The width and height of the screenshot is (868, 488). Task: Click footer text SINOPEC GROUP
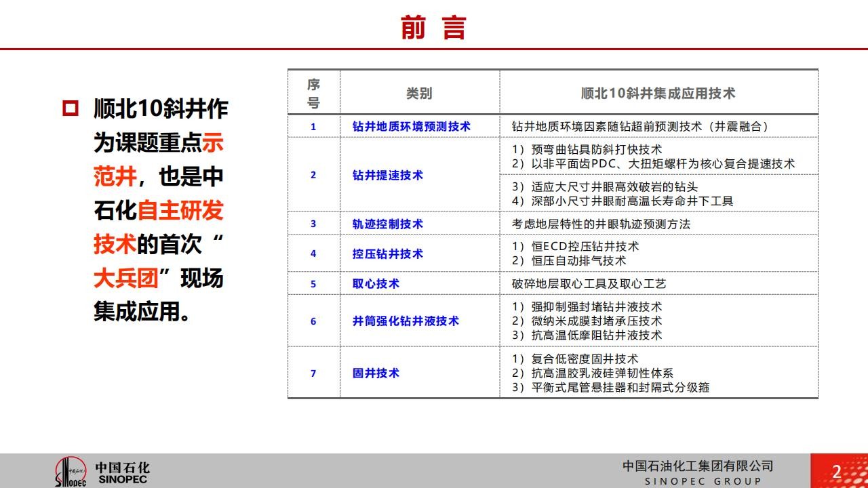[x=703, y=481]
